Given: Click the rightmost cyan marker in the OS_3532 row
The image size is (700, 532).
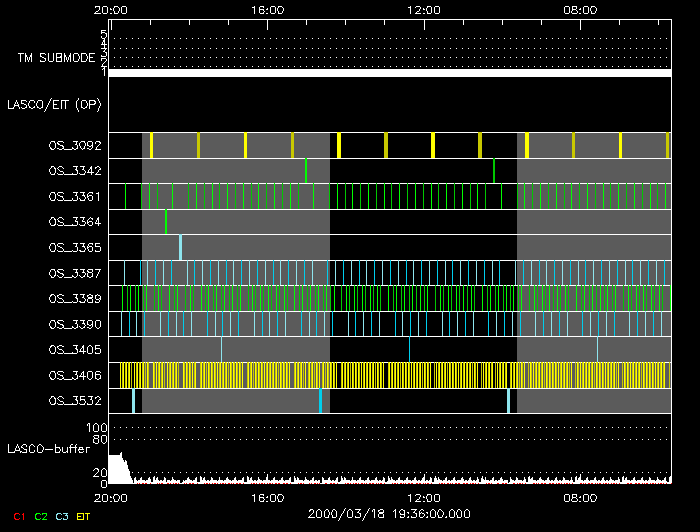Looking at the screenshot, I should (x=508, y=400).
